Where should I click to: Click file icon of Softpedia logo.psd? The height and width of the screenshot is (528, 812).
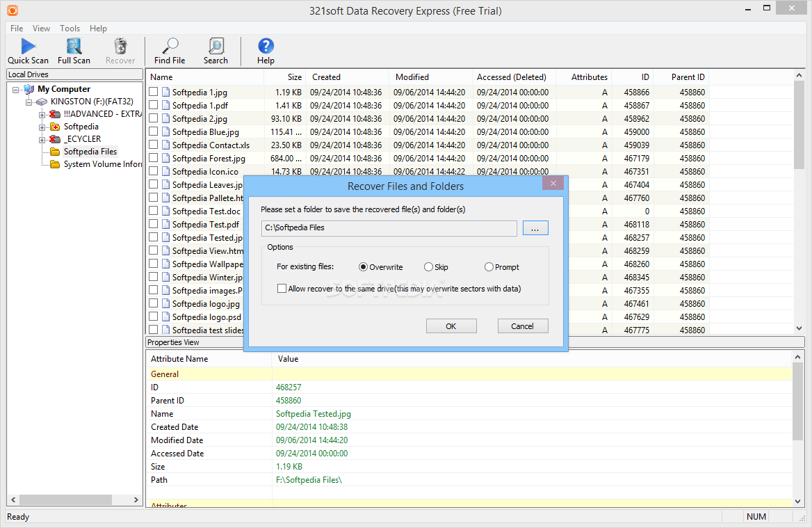click(x=165, y=317)
